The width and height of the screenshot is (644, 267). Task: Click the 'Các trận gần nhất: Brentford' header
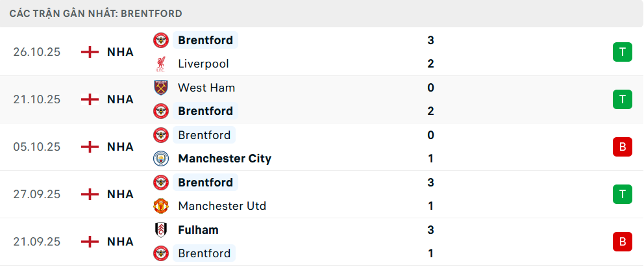(x=95, y=13)
